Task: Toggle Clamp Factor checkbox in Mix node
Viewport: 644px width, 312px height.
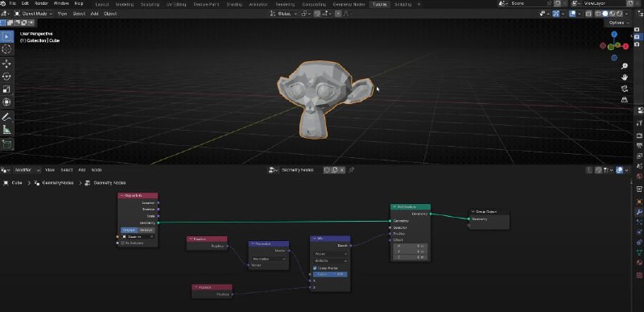Action: click(x=315, y=268)
